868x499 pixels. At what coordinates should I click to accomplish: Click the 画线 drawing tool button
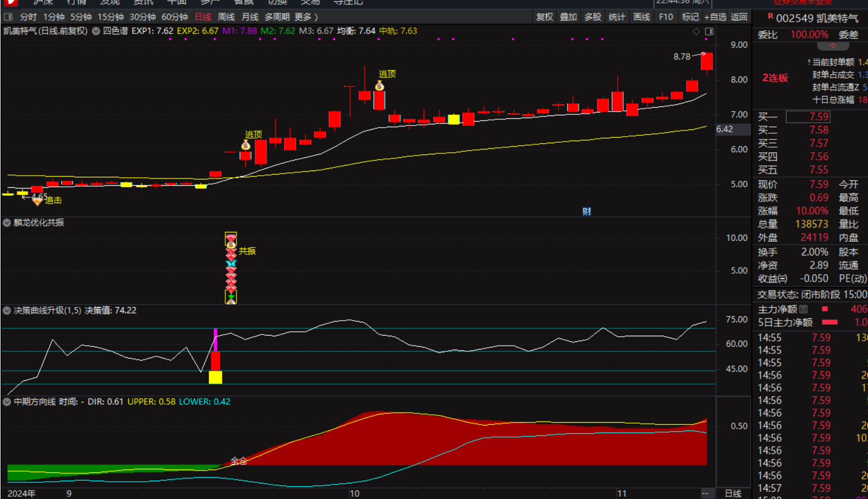642,17
